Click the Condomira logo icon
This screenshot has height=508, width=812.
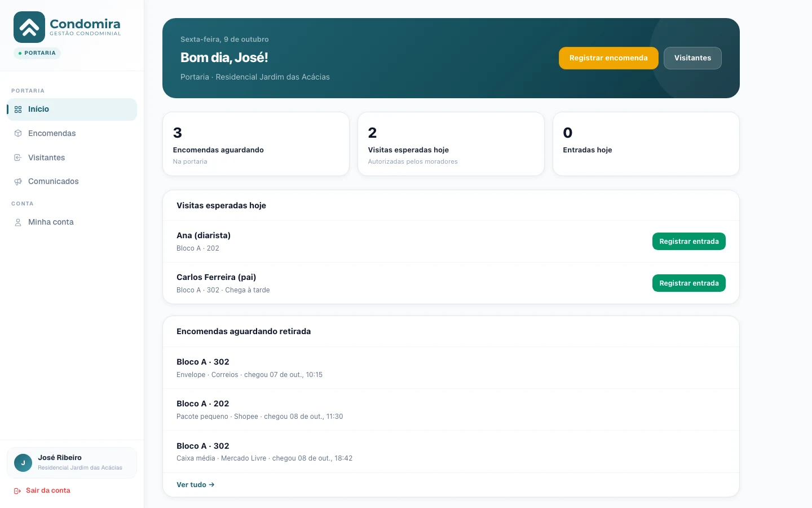click(29, 27)
